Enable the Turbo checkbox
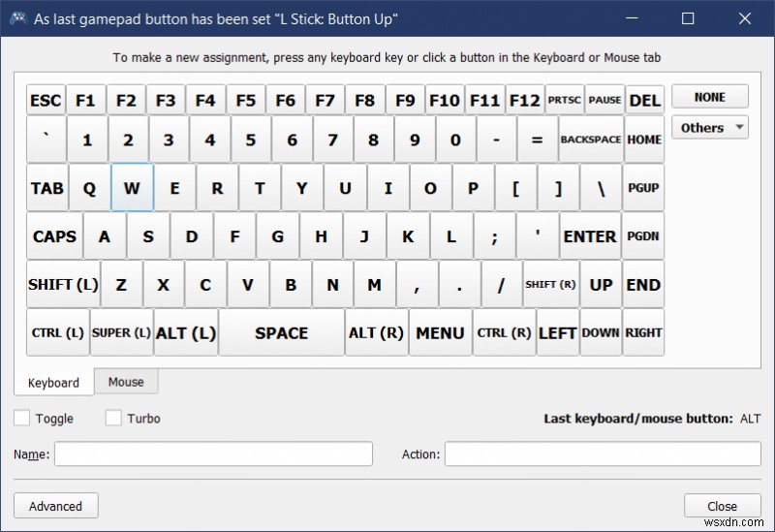Screen dimensions: 775x532 coord(113,418)
